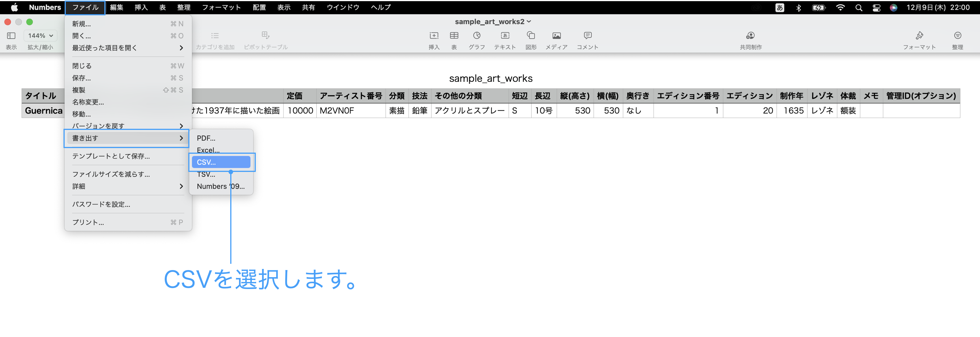Screen dimensions: 980x337
Task: Click the Bluetooth menu bar icon
Action: (x=799, y=8)
